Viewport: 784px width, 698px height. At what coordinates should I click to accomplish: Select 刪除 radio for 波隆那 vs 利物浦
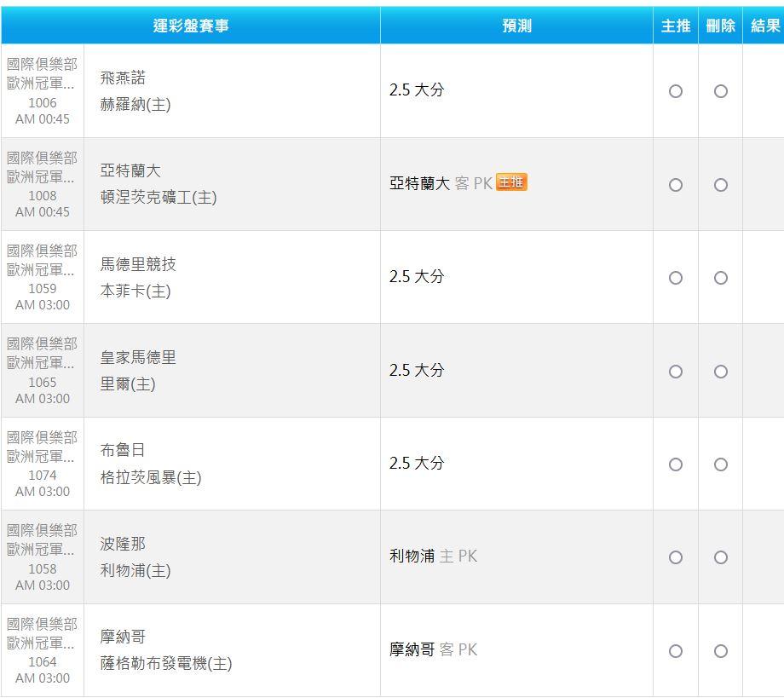pos(720,557)
